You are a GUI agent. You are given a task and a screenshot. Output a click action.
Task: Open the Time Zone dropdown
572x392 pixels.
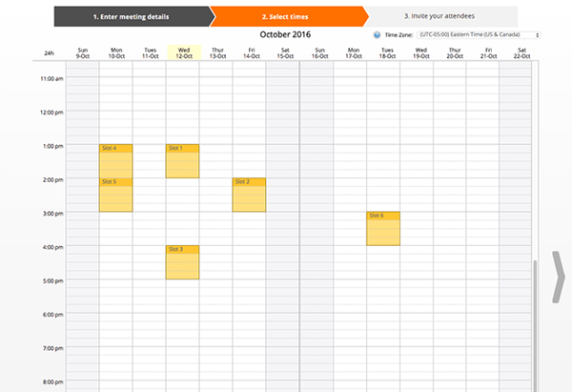(479, 35)
